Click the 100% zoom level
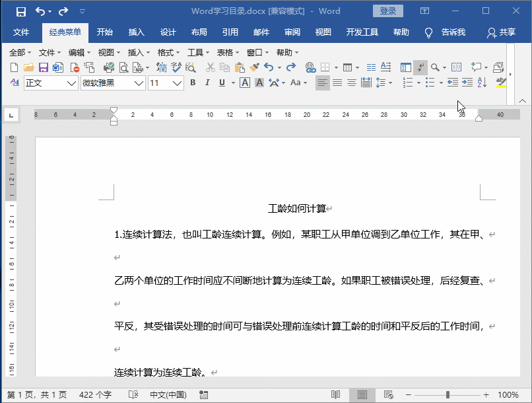Screen dimensions: 532x403 (x=508, y=395)
